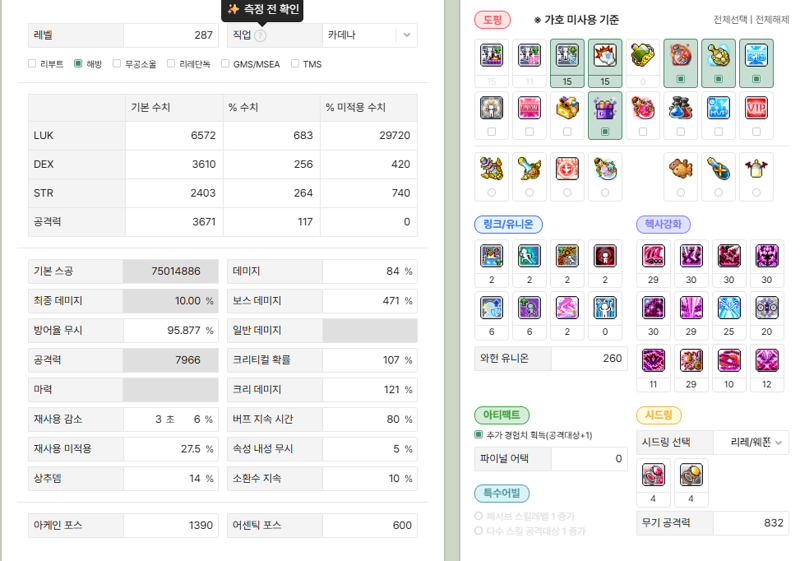
Task: Click the 파이널 어택 input field
Action: 589,458
